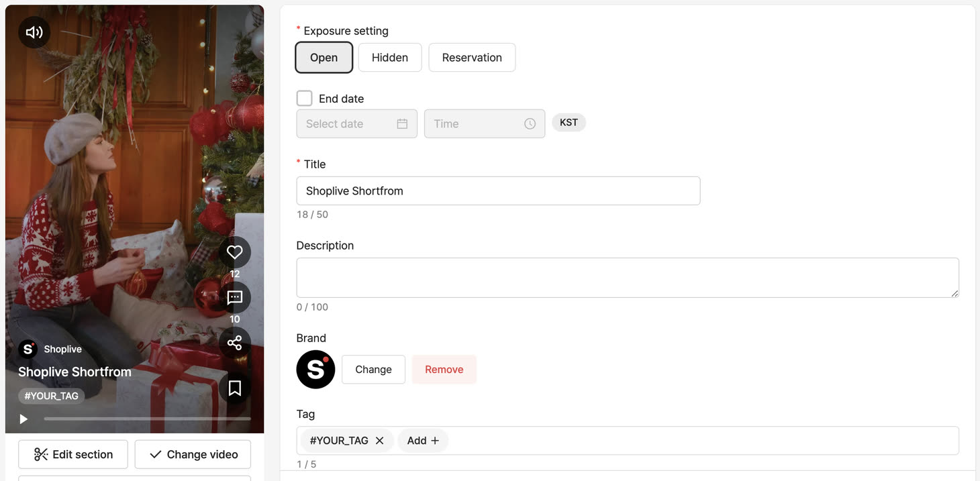This screenshot has width=980, height=481.
Task: Click the calendar icon in date field
Action: pyautogui.click(x=402, y=124)
